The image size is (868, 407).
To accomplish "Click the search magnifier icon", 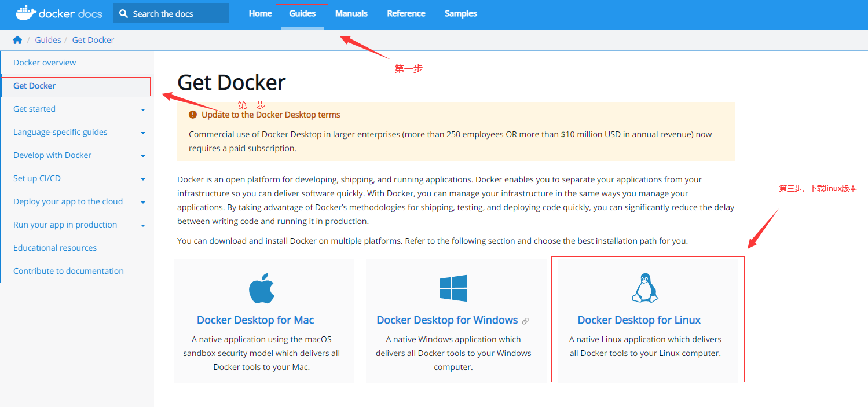I will pos(123,14).
